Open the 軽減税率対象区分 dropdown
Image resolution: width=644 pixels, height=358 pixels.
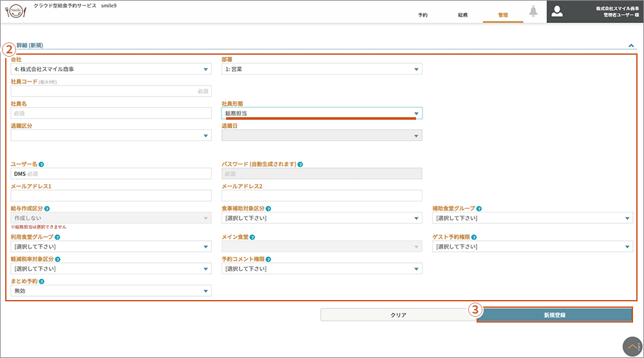pos(111,268)
